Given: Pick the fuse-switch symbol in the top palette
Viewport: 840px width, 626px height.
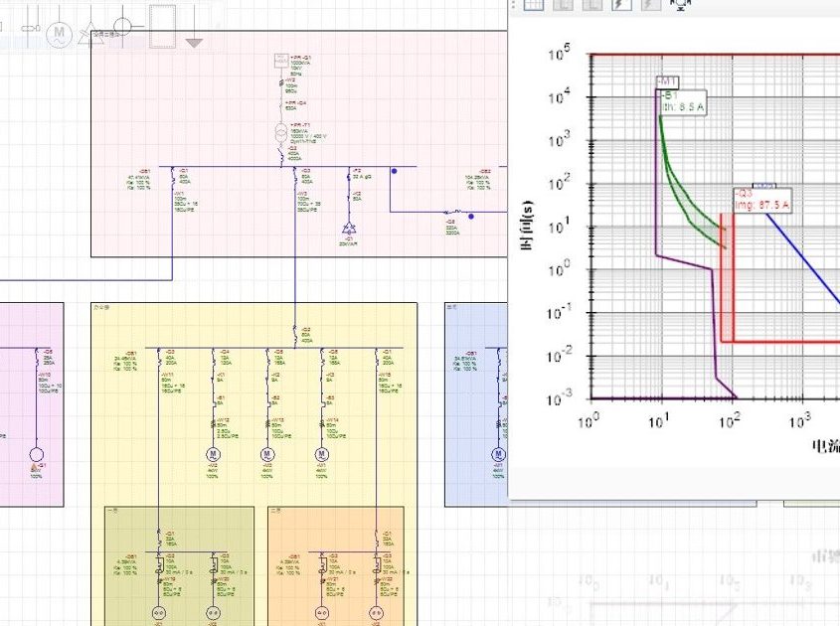Looking at the screenshot, I should coord(30,27).
